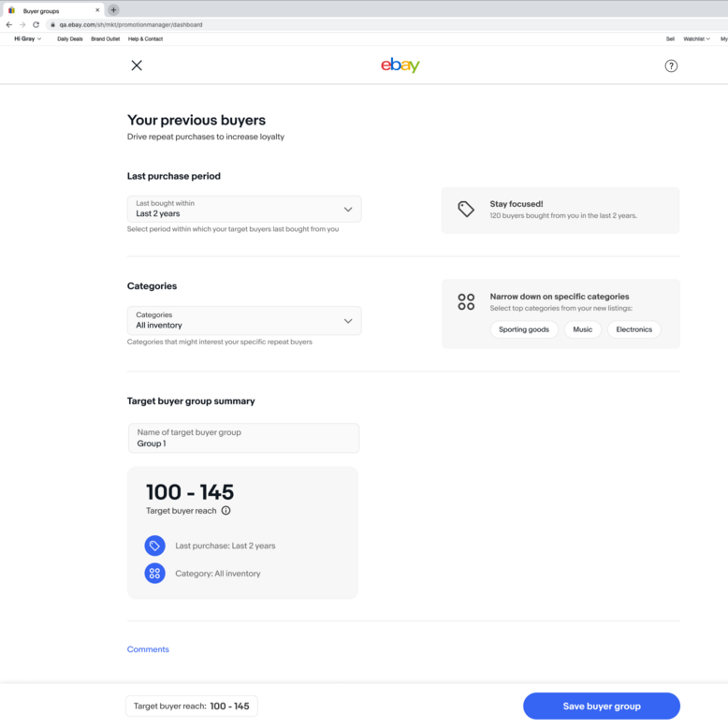Open the Categories All inventory dropdown

click(244, 321)
